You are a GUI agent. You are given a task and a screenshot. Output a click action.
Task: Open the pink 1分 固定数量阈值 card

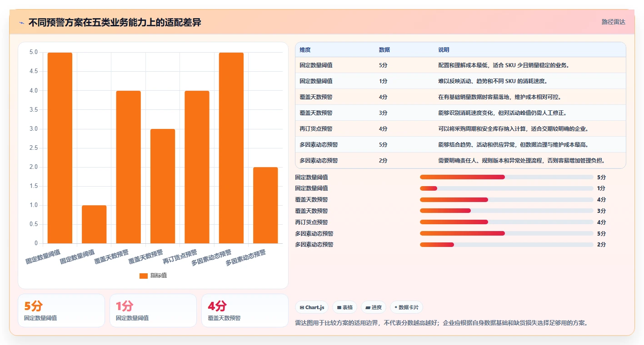[x=153, y=310]
